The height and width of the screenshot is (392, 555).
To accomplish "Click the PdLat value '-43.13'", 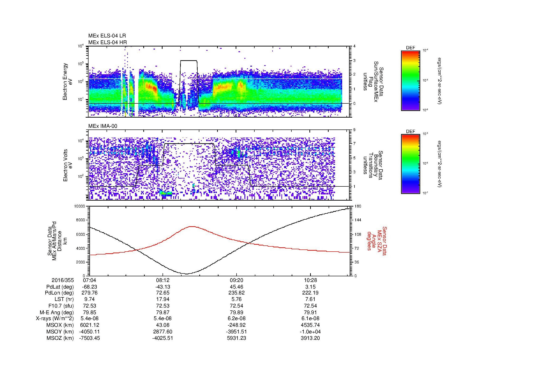I will click(x=163, y=287).
